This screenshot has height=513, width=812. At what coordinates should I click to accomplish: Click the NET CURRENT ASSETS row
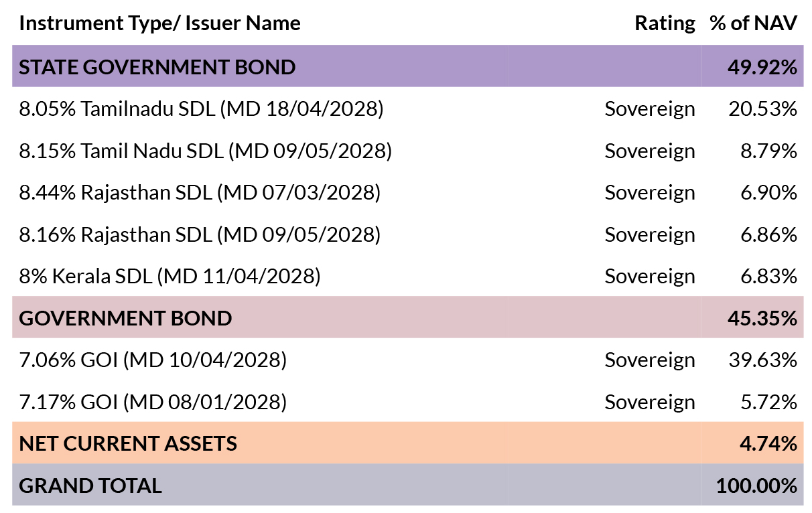[407, 443]
